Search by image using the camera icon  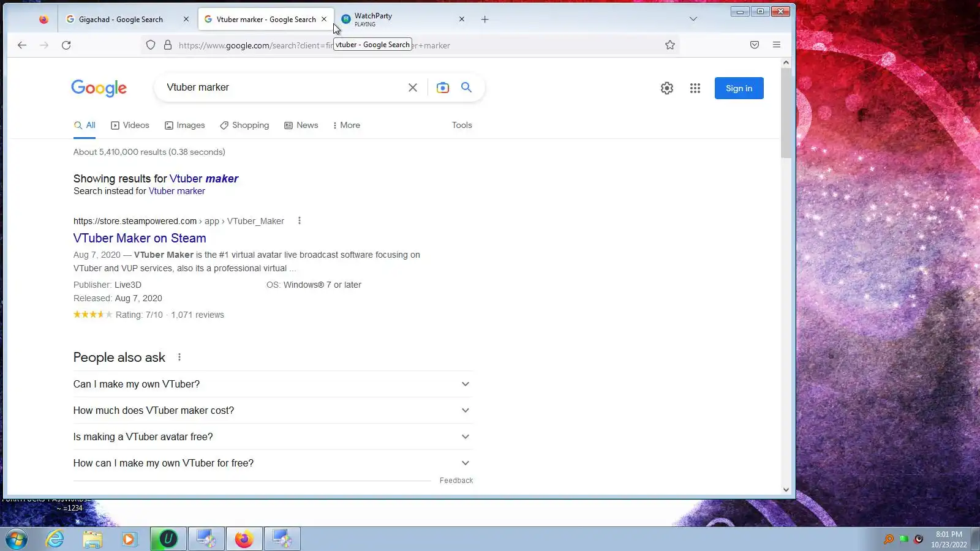[443, 88]
